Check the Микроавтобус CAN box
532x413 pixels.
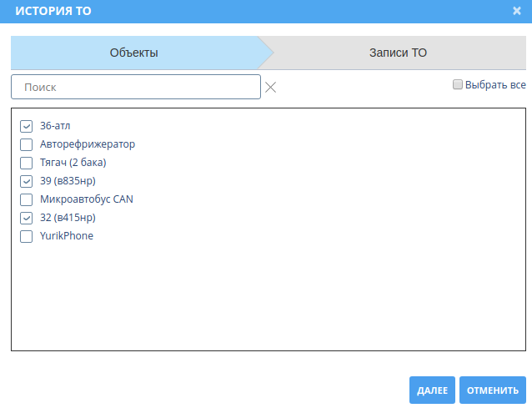(26, 199)
